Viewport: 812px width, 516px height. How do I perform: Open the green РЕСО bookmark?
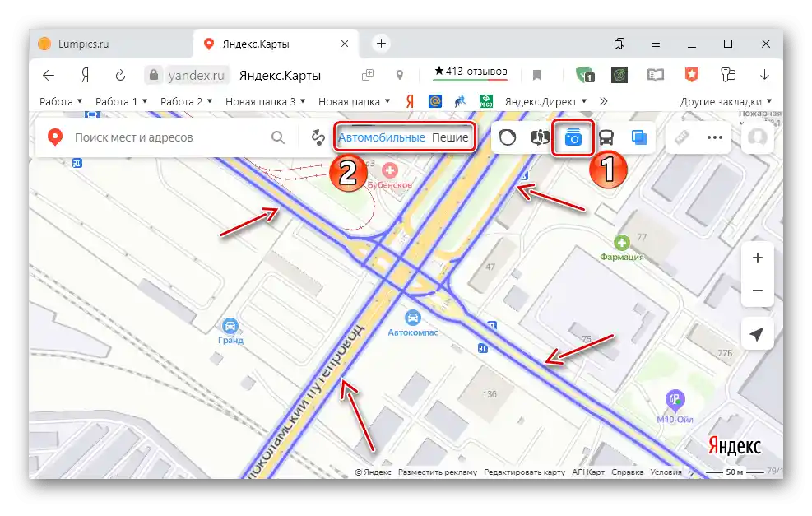(x=485, y=101)
